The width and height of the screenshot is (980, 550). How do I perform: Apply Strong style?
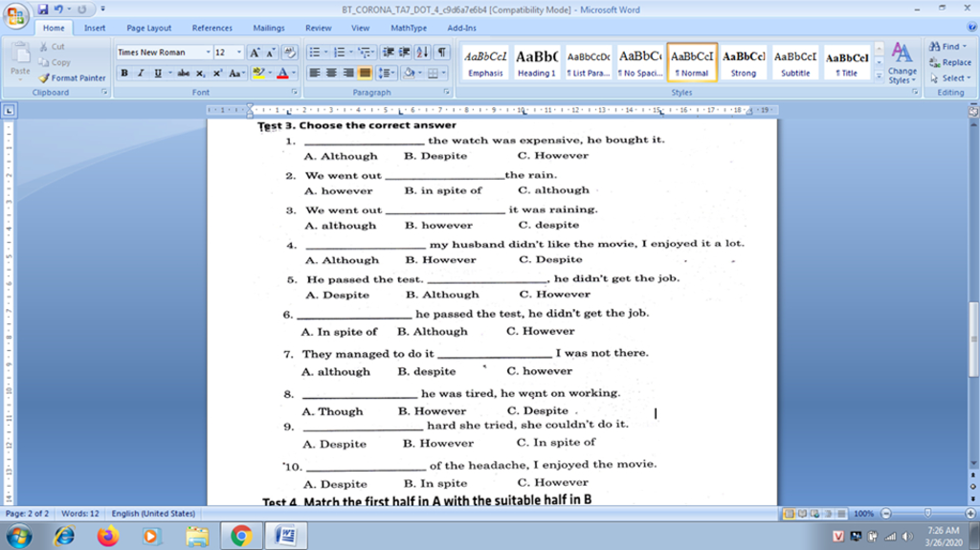pyautogui.click(x=743, y=62)
